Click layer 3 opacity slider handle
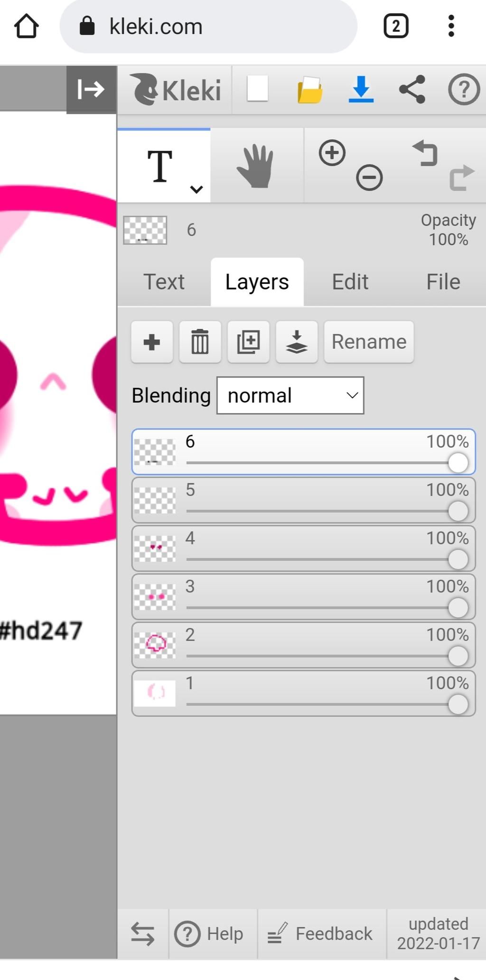Screen dimensions: 486x980 pyautogui.click(x=458, y=608)
